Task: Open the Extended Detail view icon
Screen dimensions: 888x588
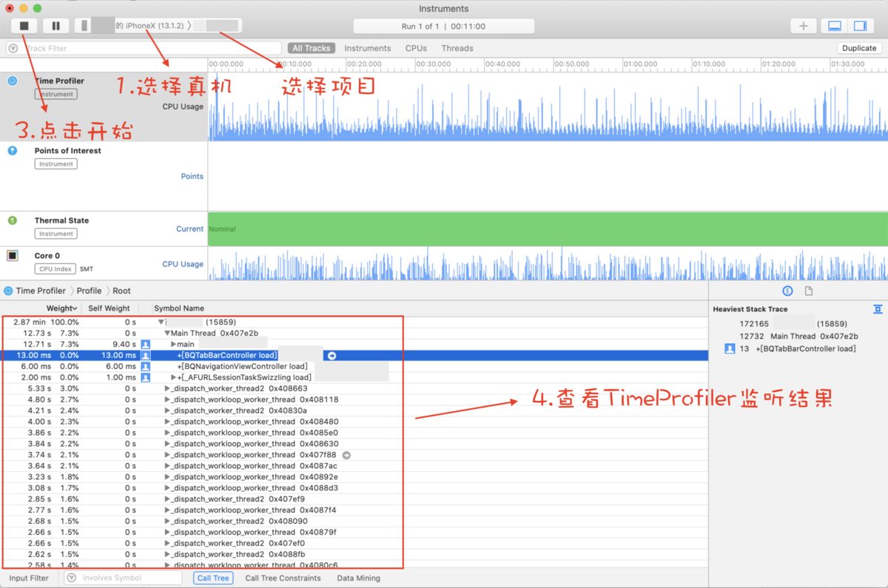Action: click(x=787, y=291)
